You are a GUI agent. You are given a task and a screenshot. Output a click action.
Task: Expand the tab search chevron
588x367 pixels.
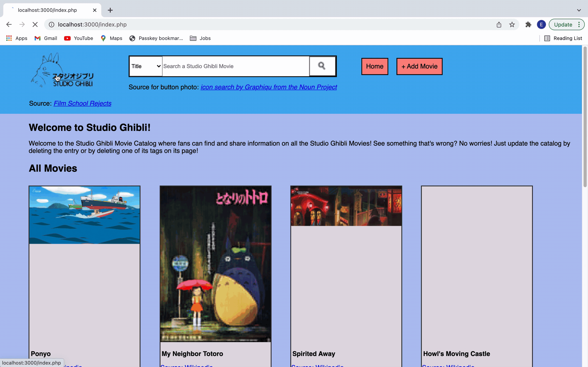pyautogui.click(x=579, y=10)
